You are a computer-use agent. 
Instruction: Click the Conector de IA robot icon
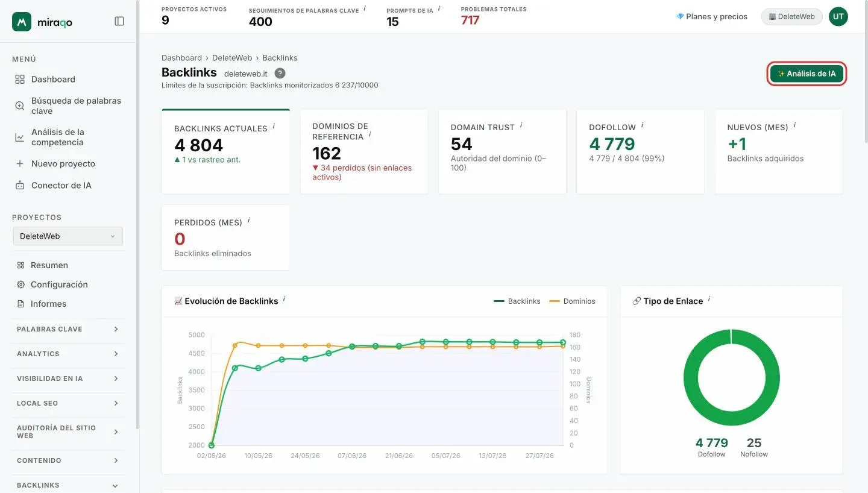20,186
